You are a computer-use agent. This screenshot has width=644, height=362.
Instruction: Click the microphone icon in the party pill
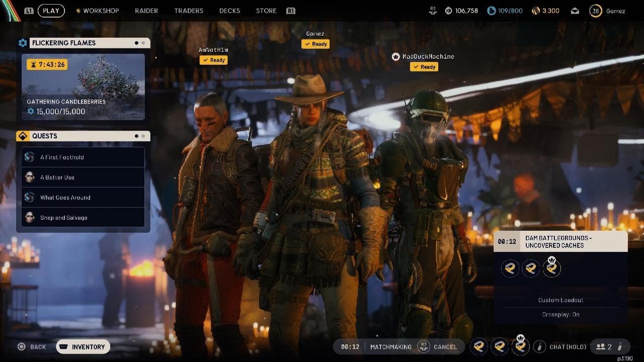pos(620,346)
